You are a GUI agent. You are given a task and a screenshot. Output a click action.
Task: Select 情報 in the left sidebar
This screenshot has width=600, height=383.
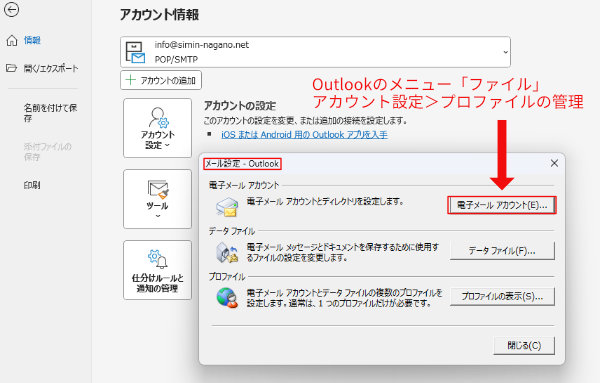pyautogui.click(x=32, y=40)
